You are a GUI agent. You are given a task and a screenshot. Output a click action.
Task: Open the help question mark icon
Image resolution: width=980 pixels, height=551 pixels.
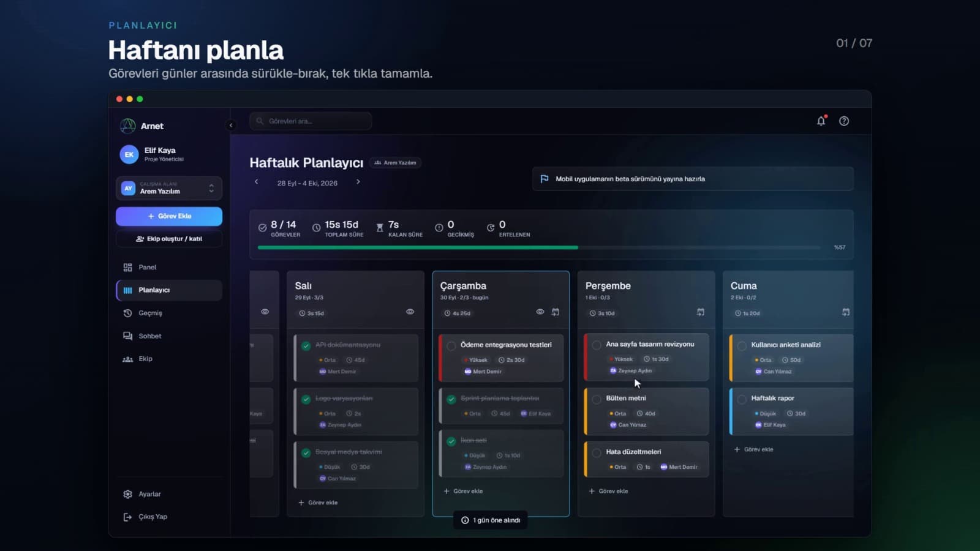(844, 121)
